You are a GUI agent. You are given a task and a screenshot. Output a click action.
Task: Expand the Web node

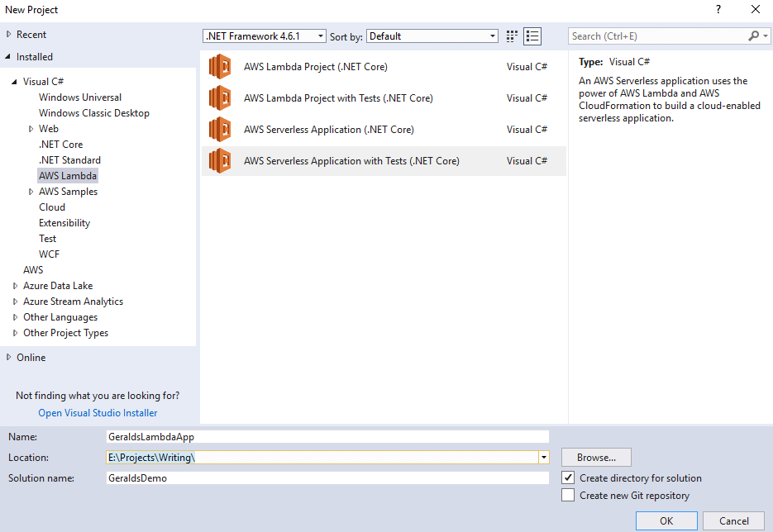(31, 129)
